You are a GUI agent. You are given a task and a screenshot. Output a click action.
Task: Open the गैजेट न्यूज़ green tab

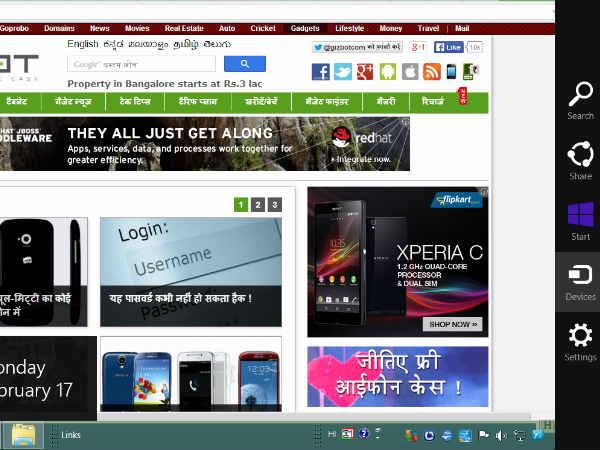point(73,102)
